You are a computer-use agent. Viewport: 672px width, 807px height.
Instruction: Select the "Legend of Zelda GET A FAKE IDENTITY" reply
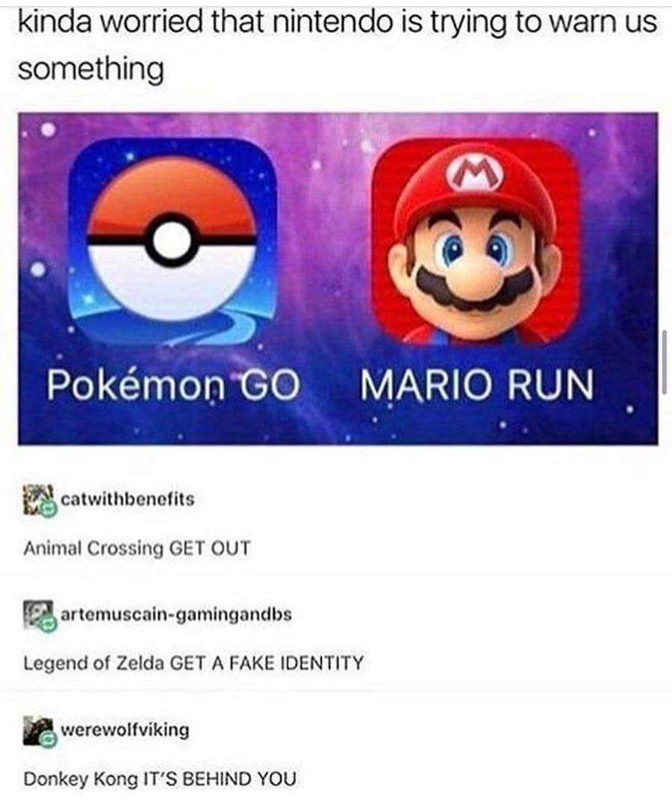(x=193, y=663)
